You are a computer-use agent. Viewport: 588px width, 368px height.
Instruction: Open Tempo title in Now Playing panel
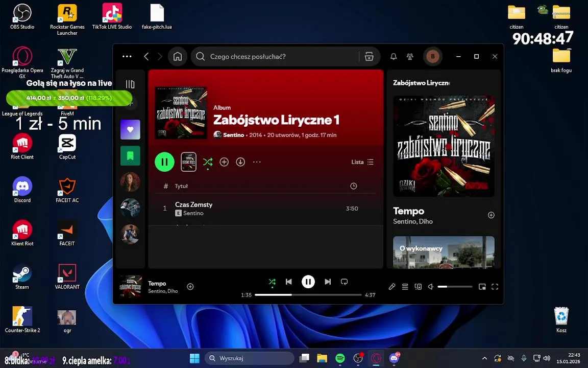pyautogui.click(x=408, y=211)
